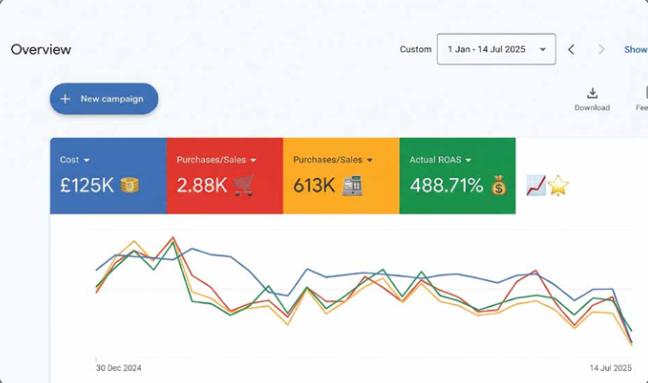The image size is (648, 383).
Task: Click the Show link at top right
Action: [636, 50]
